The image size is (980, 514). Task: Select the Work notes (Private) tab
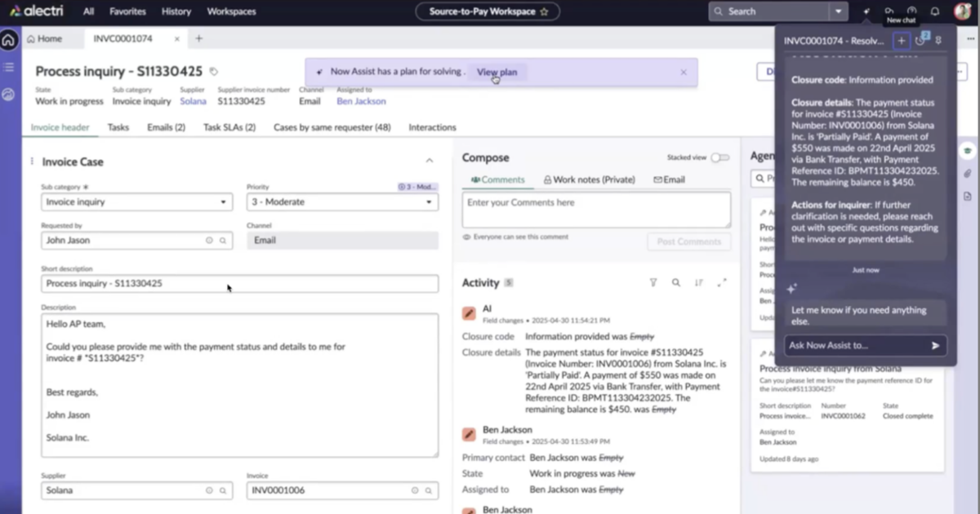pyautogui.click(x=589, y=179)
